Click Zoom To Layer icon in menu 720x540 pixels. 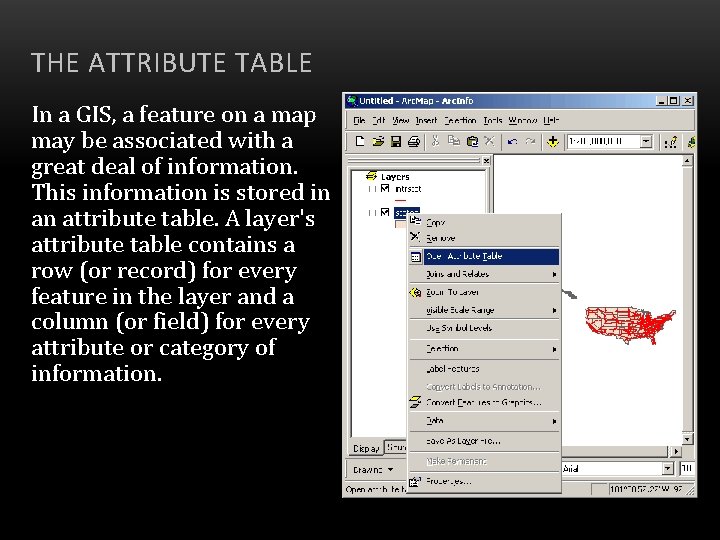[416, 292]
